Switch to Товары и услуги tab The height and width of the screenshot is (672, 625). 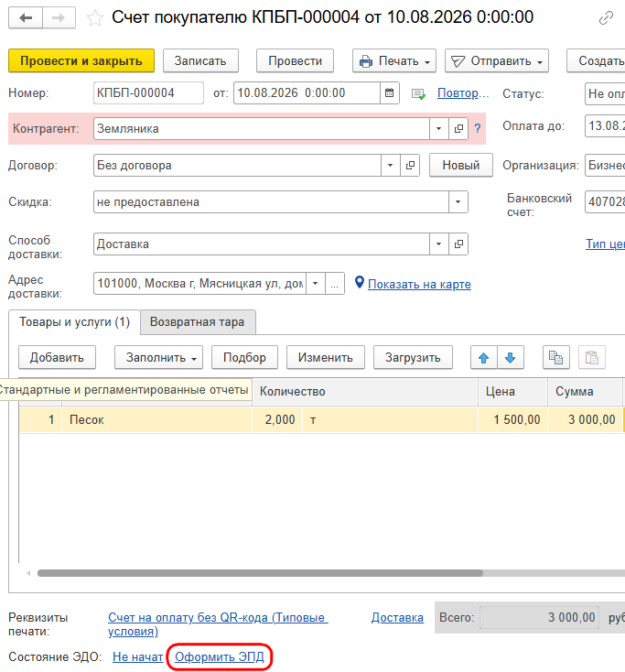tap(74, 322)
